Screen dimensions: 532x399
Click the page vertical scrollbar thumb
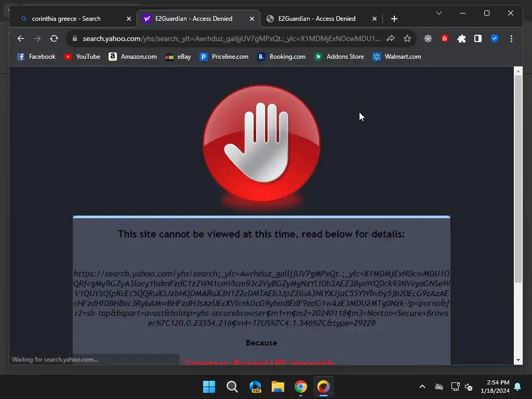click(518, 179)
